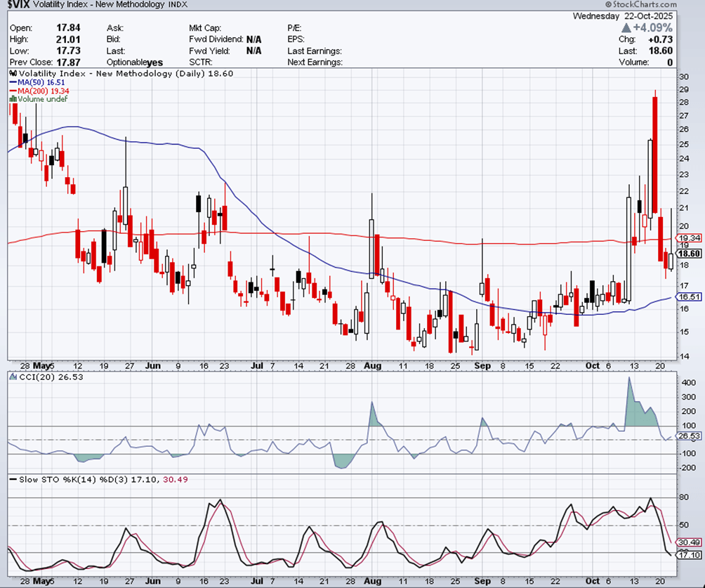Click the Aug label on the main chart date axis

click(x=373, y=366)
